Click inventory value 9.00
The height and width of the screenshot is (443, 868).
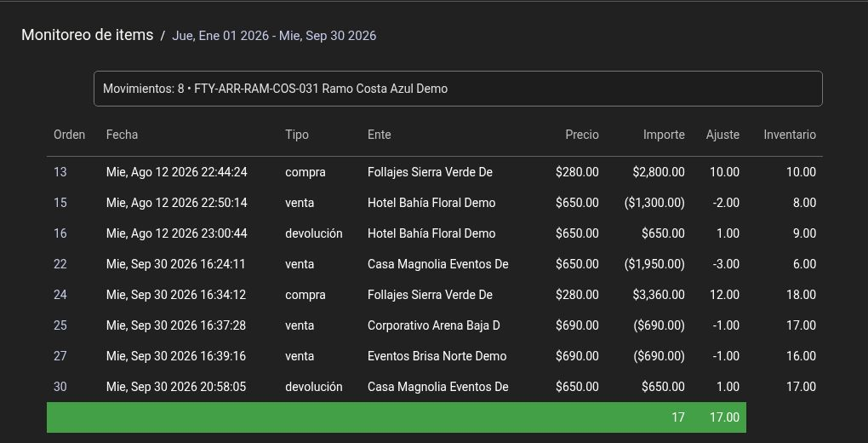tap(804, 233)
